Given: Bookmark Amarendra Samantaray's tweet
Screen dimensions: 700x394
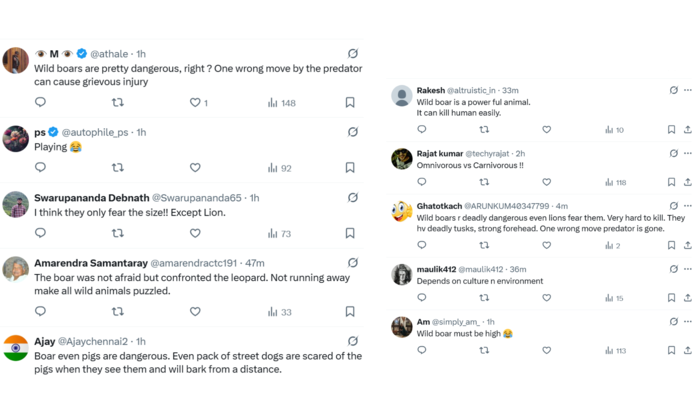Looking at the screenshot, I should [350, 311].
